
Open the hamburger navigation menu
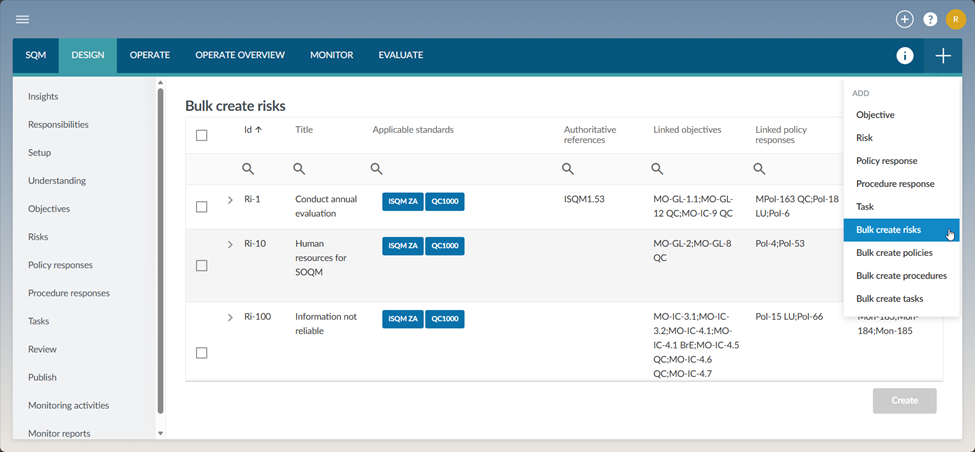pyautogui.click(x=22, y=19)
